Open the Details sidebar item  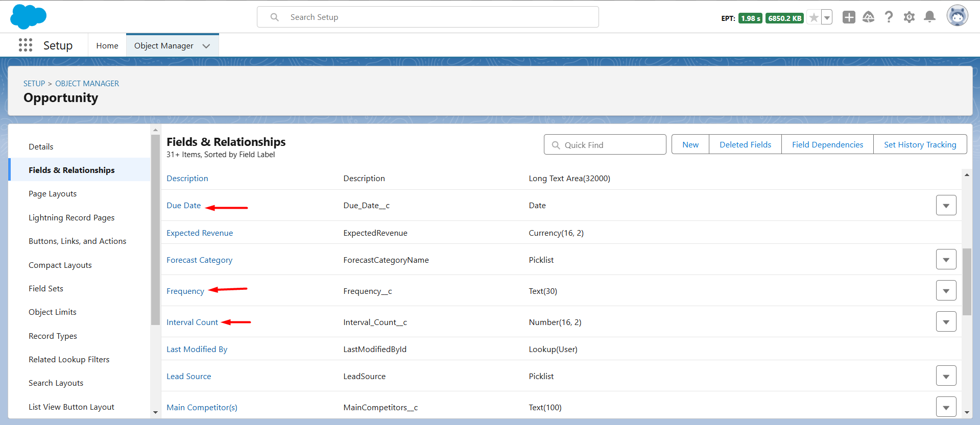tap(41, 146)
